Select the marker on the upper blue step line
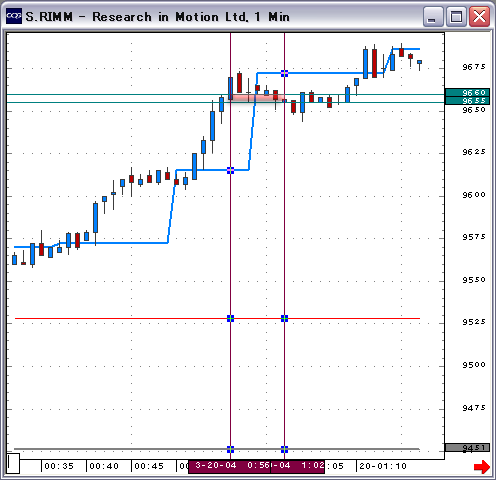Viewport: 496px width, 480px height. [x=284, y=73]
